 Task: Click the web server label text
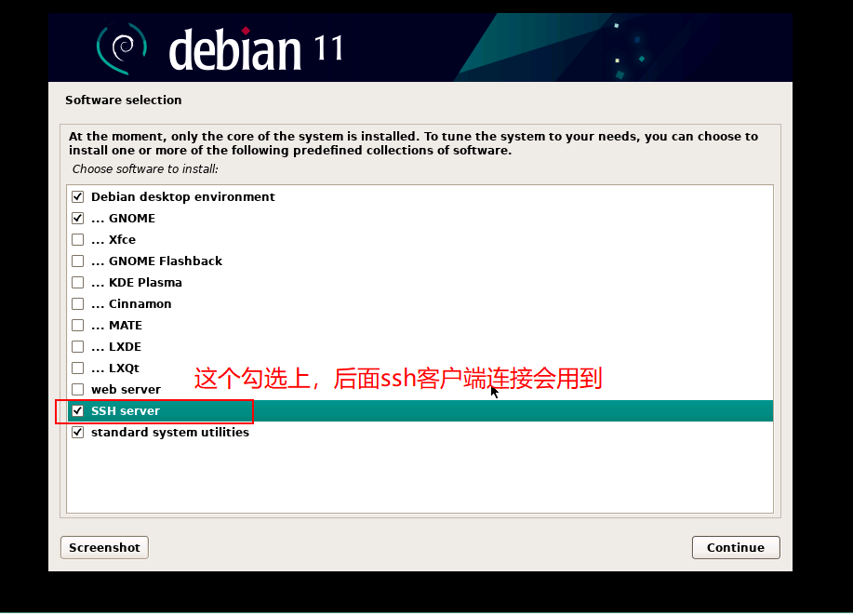(x=126, y=390)
